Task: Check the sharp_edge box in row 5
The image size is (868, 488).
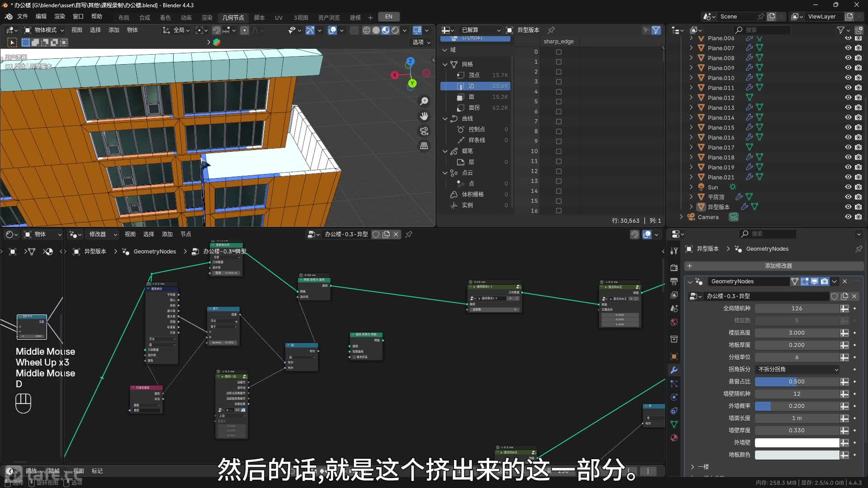Action: click(558, 102)
